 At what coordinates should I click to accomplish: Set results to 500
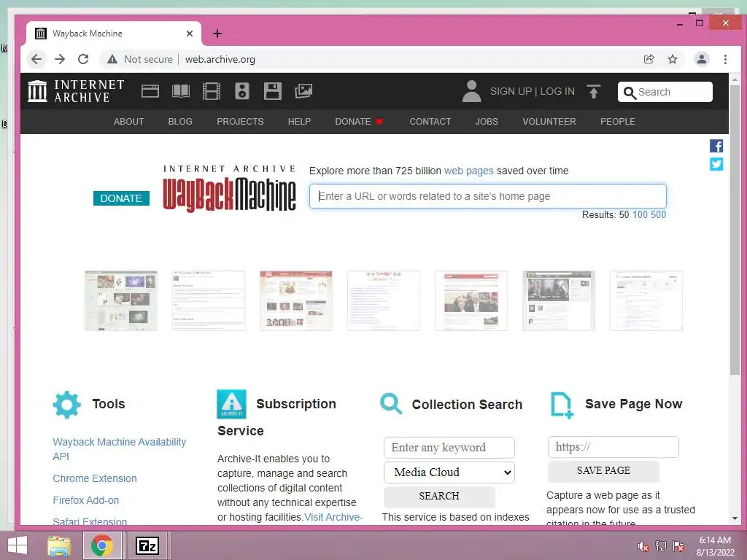pyautogui.click(x=659, y=215)
